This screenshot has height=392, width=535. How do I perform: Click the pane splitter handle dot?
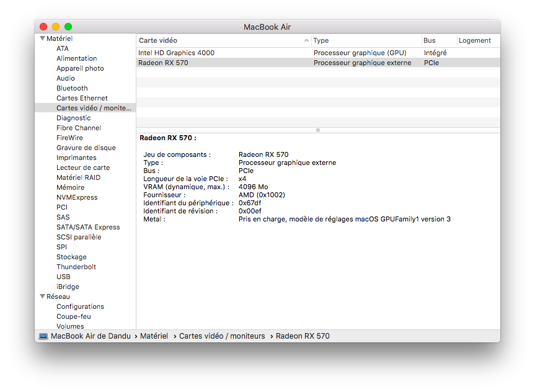[318, 130]
